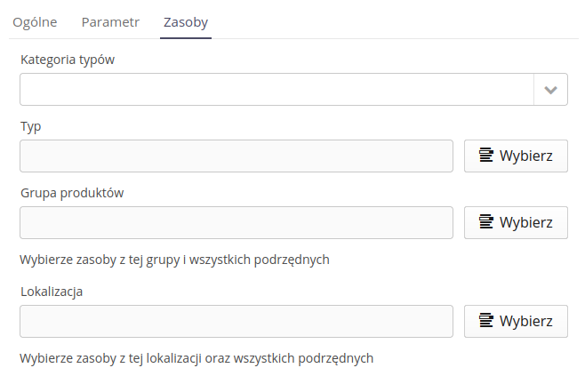The image size is (585, 392).
Task: Click the Lokalizacja label text
Action: point(52,291)
